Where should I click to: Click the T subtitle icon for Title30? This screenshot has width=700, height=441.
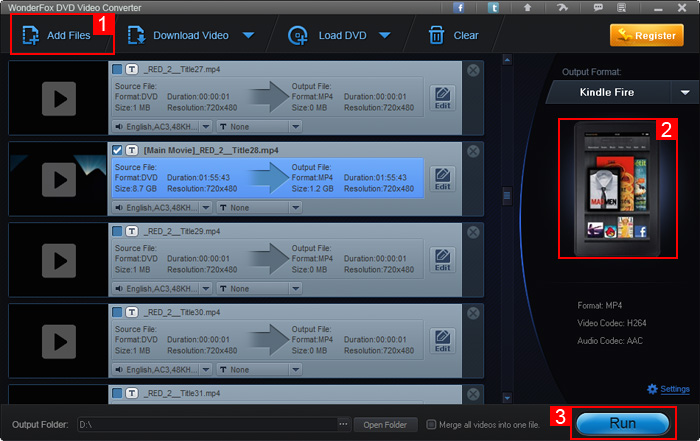(x=132, y=312)
